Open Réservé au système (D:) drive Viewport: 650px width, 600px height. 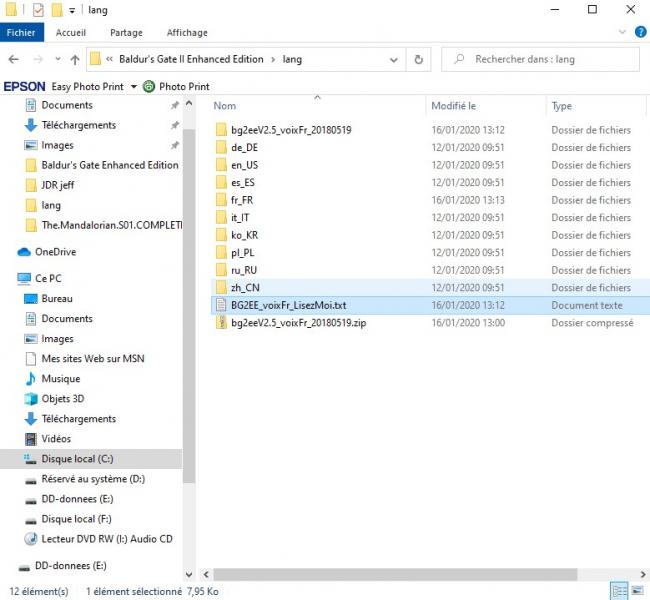click(93, 479)
